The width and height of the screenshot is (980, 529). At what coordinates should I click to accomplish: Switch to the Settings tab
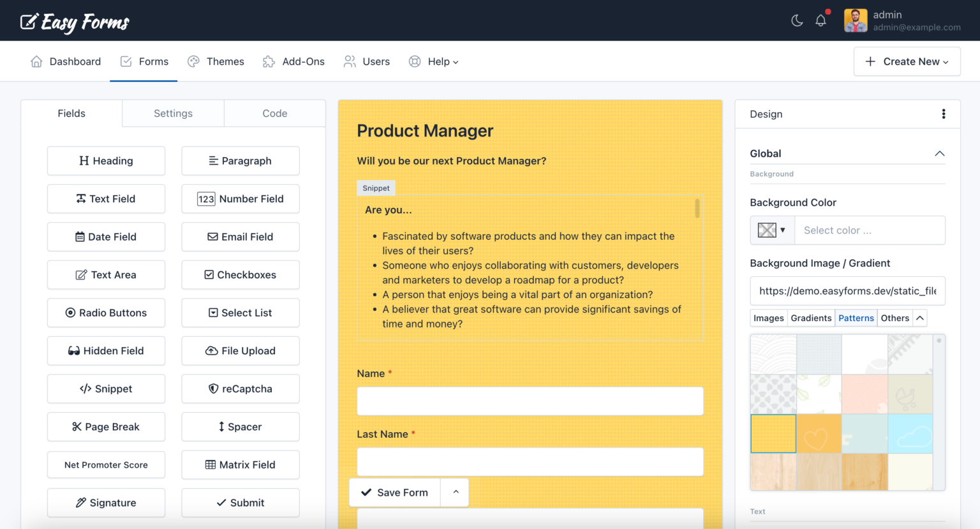(x=172, y=113)
